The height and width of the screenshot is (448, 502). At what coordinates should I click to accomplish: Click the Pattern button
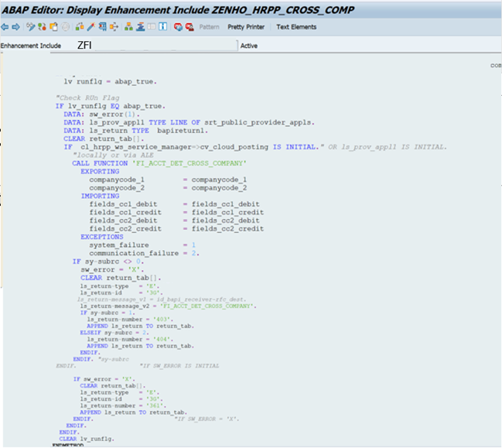[209, 27]
